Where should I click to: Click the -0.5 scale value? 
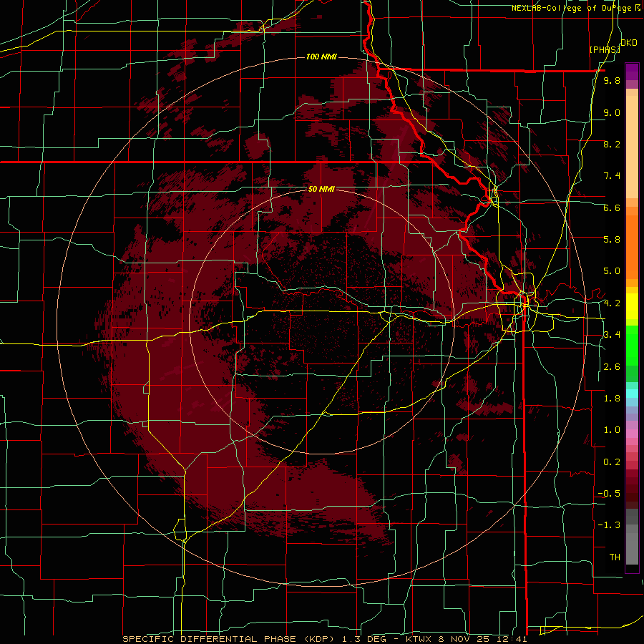click(609, 494)
